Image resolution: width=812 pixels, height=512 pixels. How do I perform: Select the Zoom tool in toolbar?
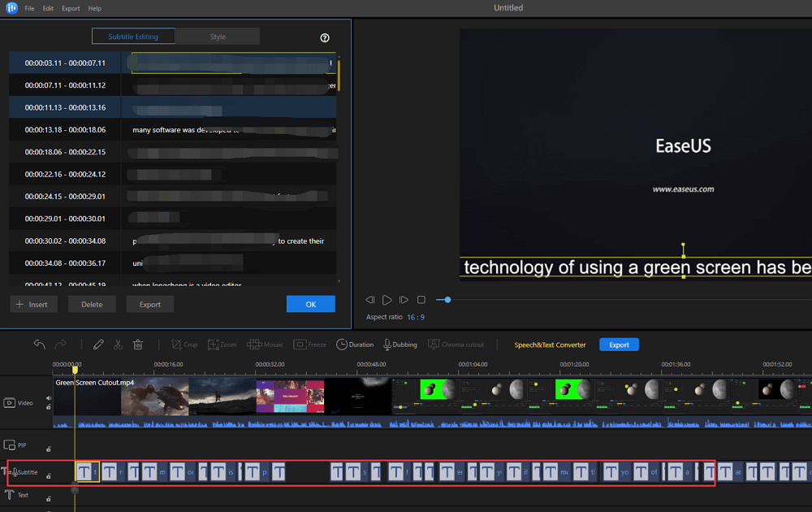pyautogui.click(x=222, y=345)
